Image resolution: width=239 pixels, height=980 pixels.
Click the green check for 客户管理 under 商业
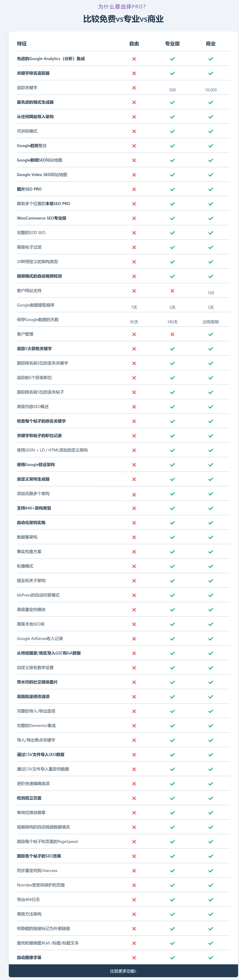pos(211,334)
